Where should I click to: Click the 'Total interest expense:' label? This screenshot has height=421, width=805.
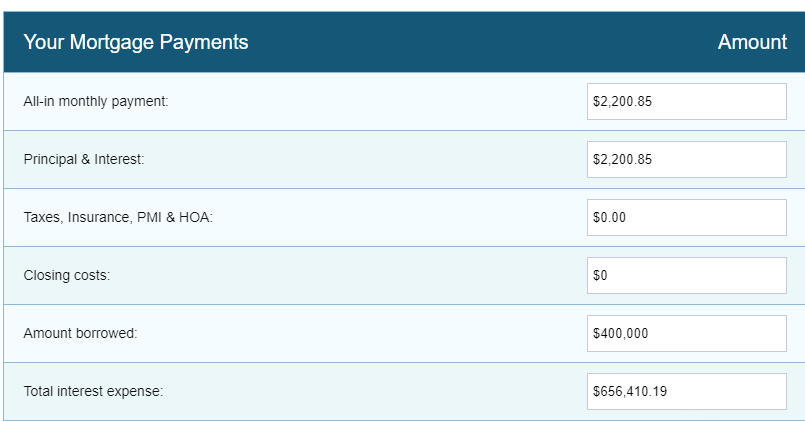[x=93, y=392]
